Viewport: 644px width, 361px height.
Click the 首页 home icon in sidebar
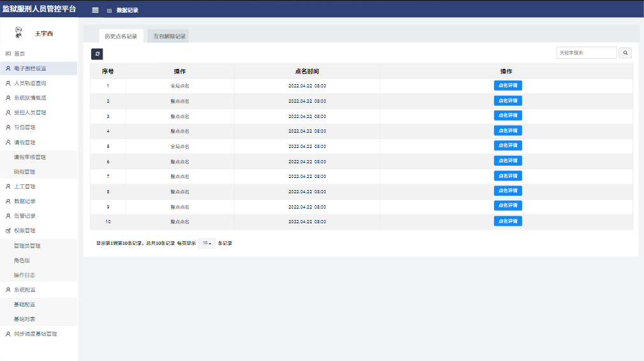coord(8,54)
